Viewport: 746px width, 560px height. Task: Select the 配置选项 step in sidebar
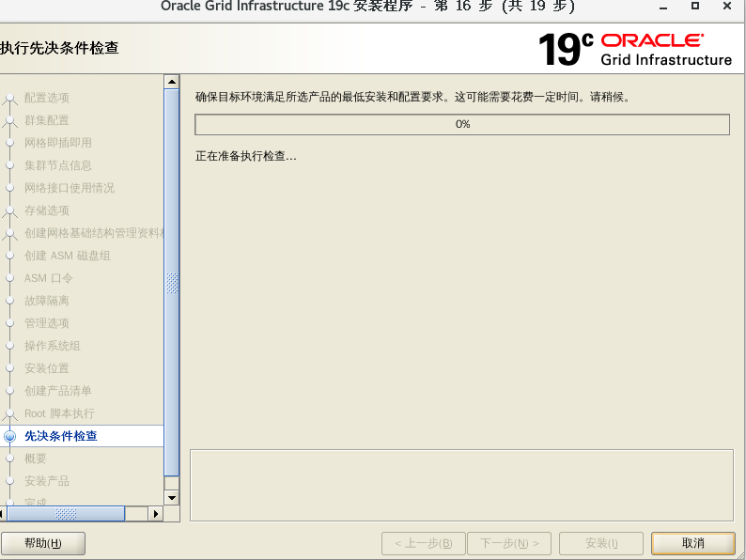[x=47, y=98]
